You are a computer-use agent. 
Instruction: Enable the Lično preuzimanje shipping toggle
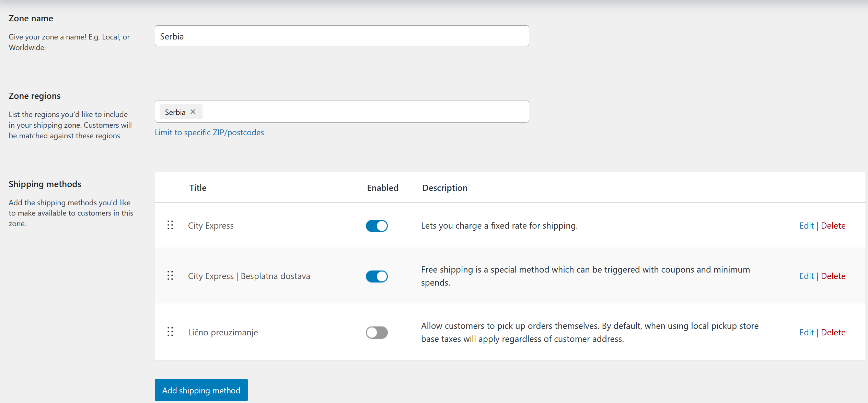coord(377,332)
